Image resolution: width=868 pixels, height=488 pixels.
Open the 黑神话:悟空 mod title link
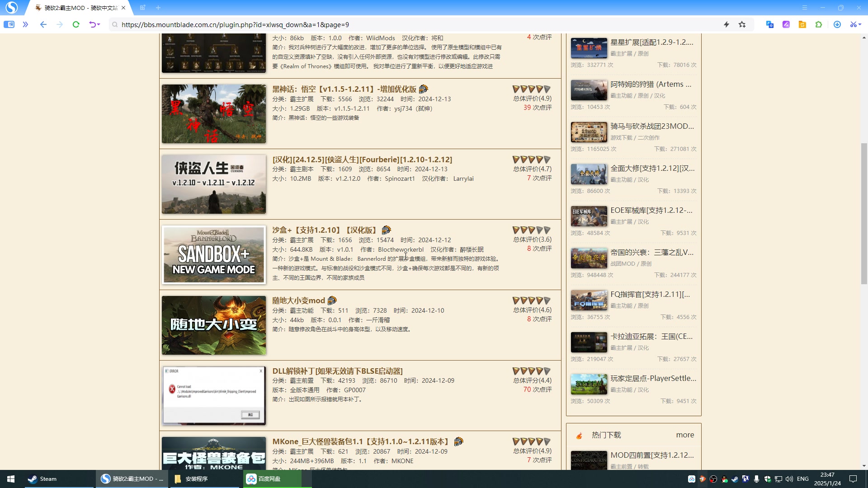344,89
